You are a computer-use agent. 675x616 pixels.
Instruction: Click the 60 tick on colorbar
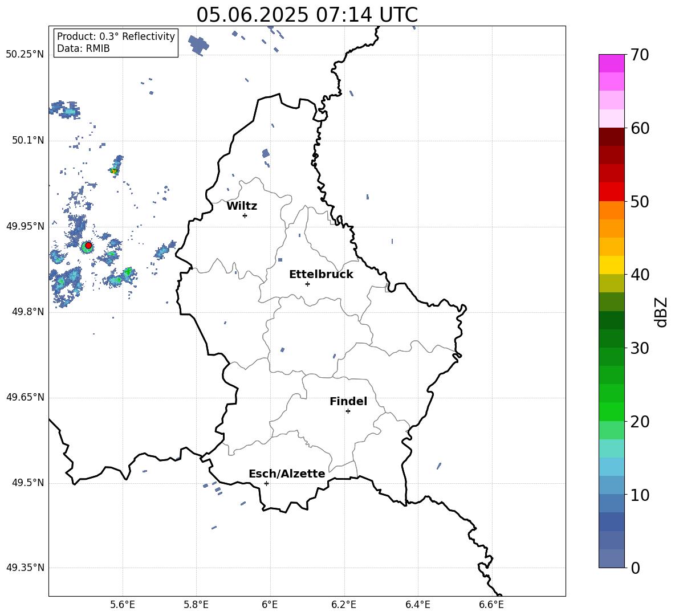click(x=640, y=128)
